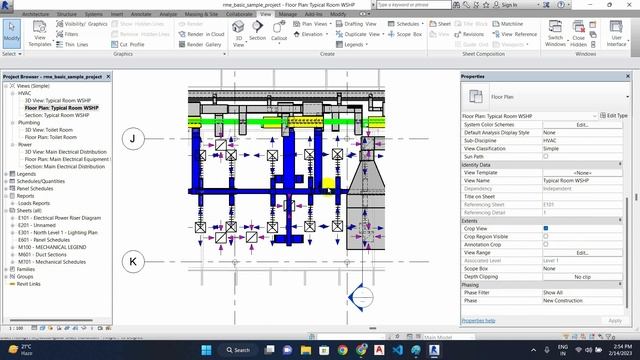Open Revit application menu logo
640x360 pixels.
(7, 5)
